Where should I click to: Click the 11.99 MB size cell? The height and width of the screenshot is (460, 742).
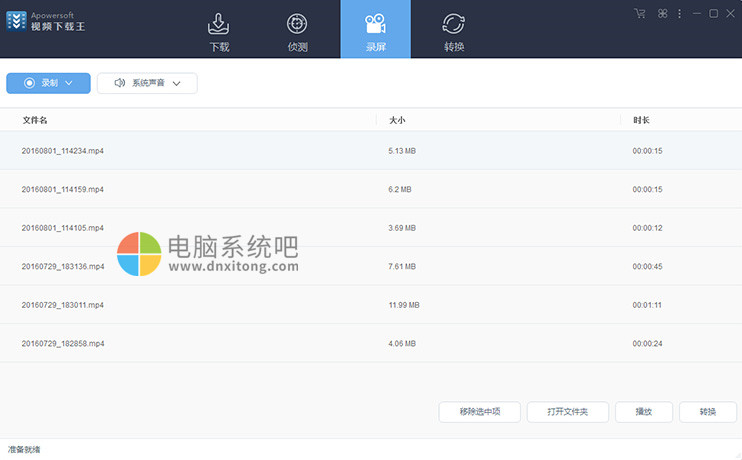[404, 305]
